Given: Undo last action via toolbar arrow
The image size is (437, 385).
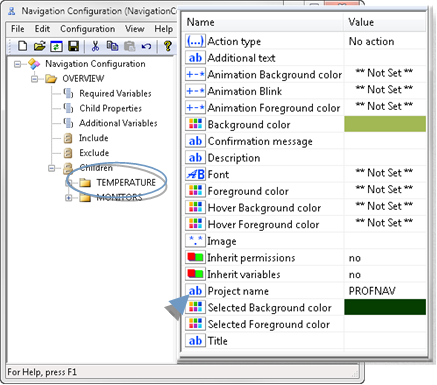Looking at the screenshot, I should pyautogui.click(x=146, y=46).
